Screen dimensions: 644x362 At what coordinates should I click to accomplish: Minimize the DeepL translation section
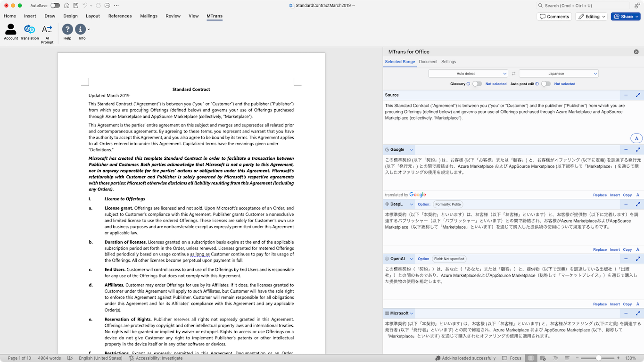(626, 205)
